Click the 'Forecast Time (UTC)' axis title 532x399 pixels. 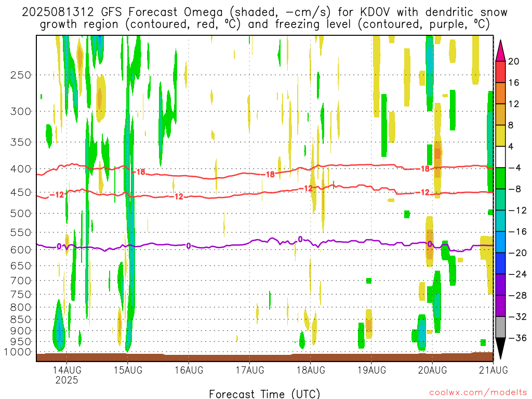pos(264,394)
